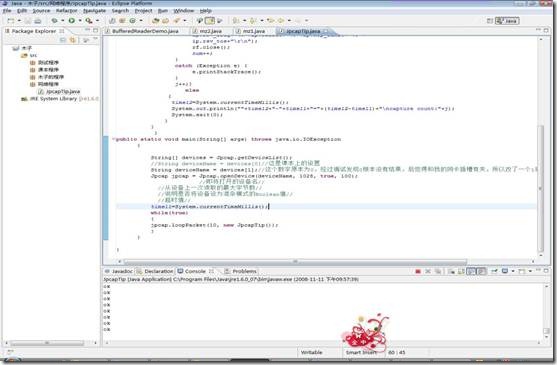The width and height of the screenshot is (557, 365).
Task: Clear the Console output
Action: 451,271
